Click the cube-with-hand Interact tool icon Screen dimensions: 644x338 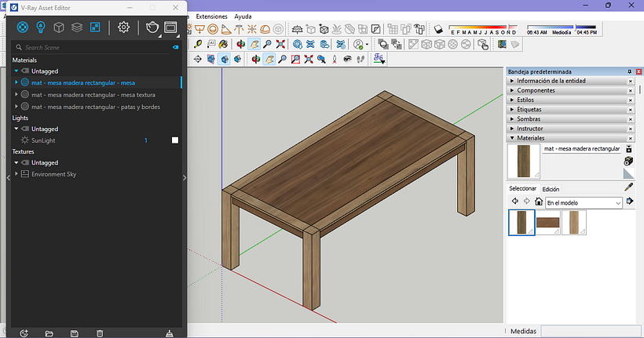[x=483, y=44]
